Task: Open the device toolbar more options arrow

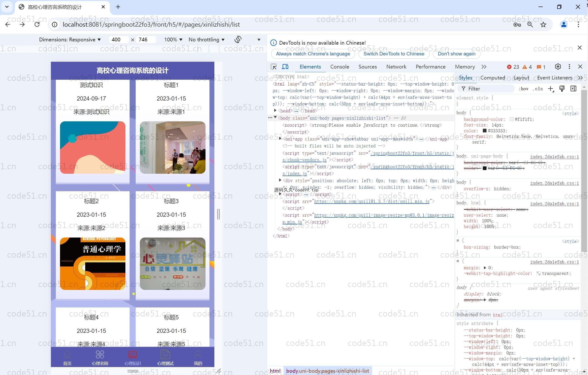Action: 259,40
